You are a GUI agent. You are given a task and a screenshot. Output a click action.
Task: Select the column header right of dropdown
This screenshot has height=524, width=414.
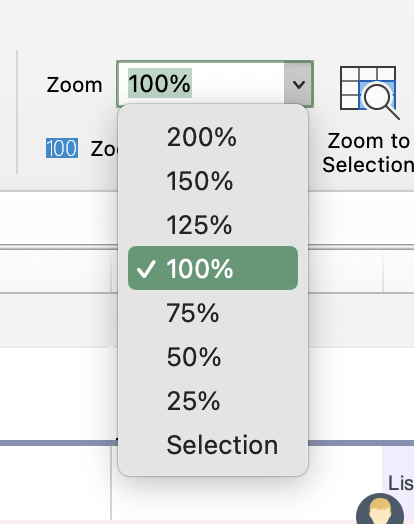point(346,271)
